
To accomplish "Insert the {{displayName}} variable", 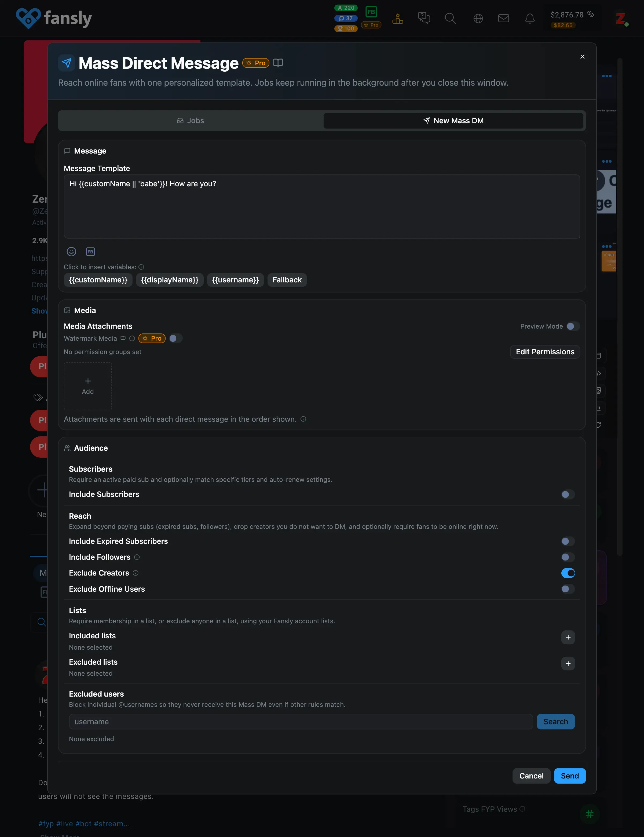I will [170, 280].
